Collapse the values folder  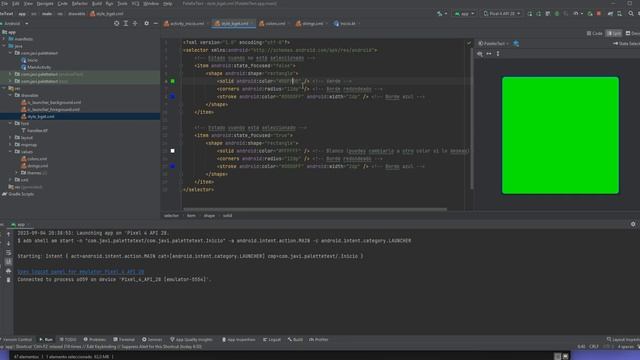pos(10,151)
